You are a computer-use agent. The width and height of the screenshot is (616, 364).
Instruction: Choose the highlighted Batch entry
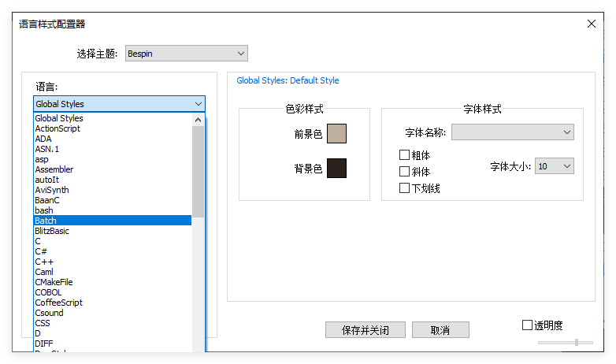113,221
